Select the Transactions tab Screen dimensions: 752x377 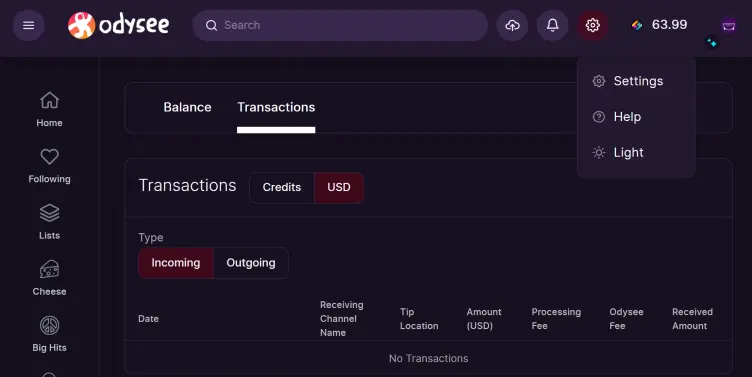click(276, 107)
